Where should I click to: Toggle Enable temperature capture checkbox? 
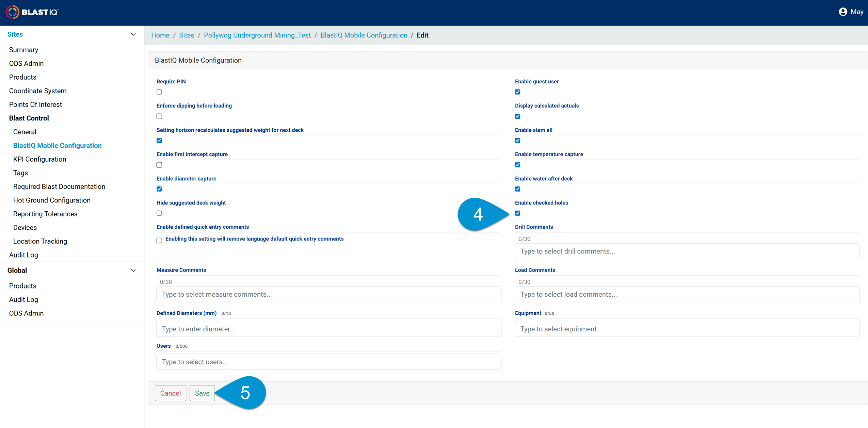pyautogui.click(x=518, y=165)
